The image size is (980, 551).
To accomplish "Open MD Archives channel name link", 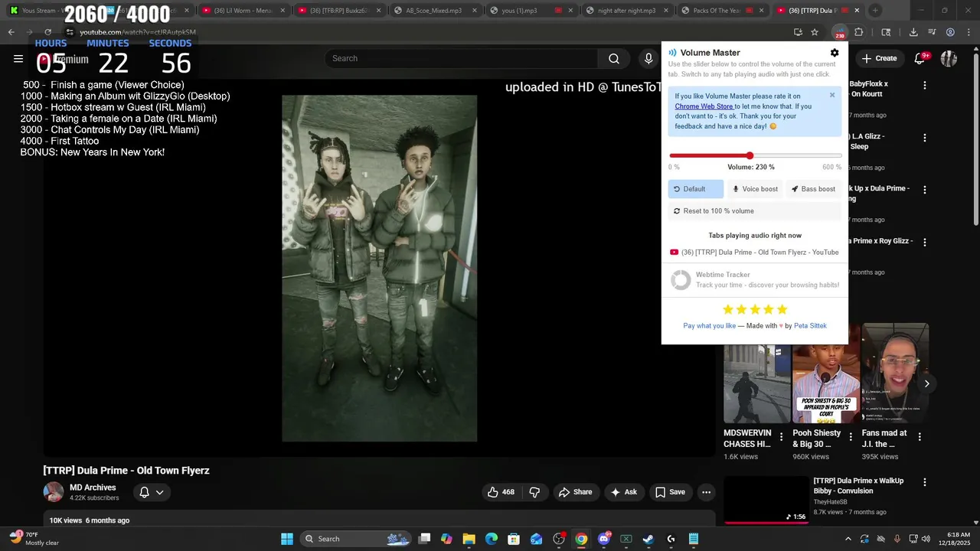I will 93,487.
